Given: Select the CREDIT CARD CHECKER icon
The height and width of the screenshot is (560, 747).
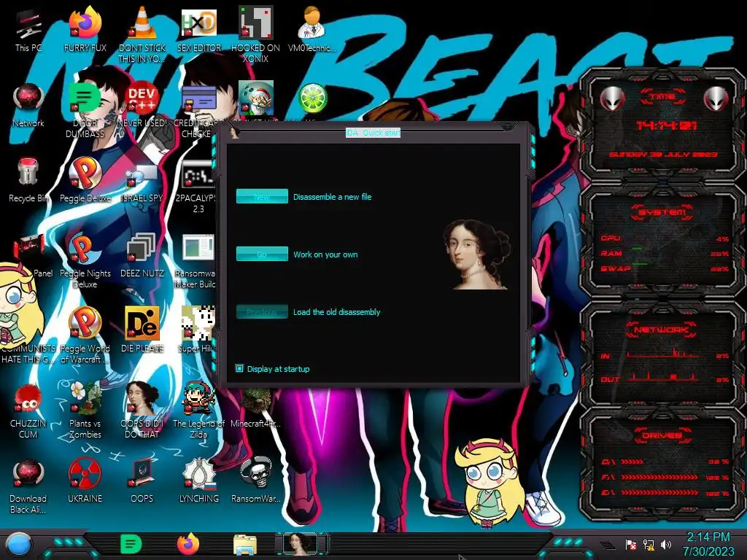Looking at the screenshot, I should click(198, 111).
